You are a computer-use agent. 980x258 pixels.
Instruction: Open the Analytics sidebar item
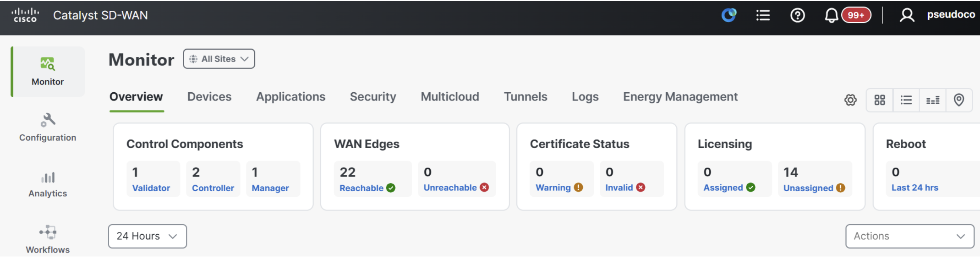(x=47, y=184)
